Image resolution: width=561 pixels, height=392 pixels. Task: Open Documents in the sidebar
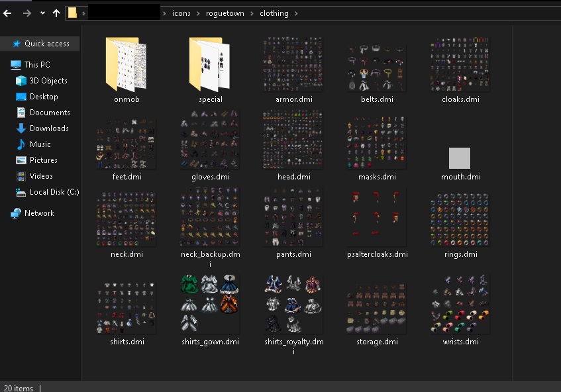click(x=43, y=113)
